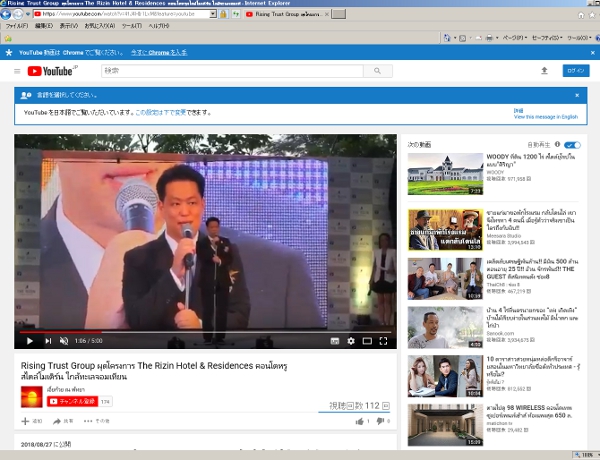The width and height of the screenshot is (600, 460).
Task: Click the autoplay info icon
Action: (x=557, y=144)
